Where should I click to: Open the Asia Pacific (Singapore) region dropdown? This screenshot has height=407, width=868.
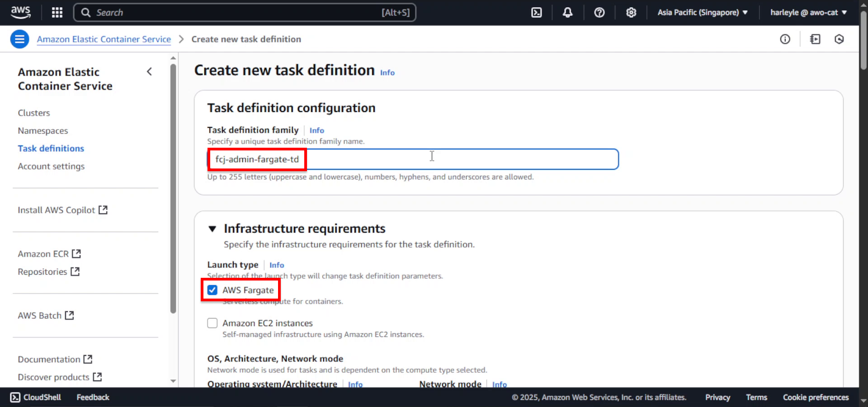point(702,12)
